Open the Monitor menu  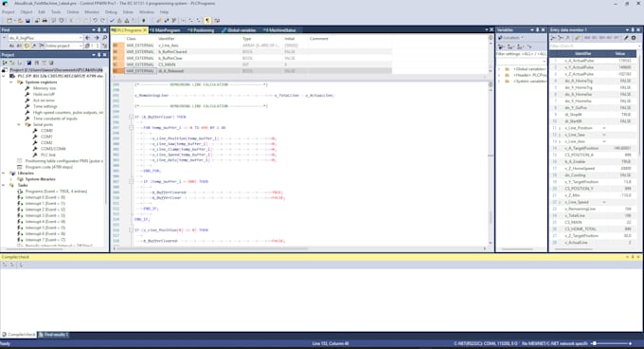tap(92, 12)
